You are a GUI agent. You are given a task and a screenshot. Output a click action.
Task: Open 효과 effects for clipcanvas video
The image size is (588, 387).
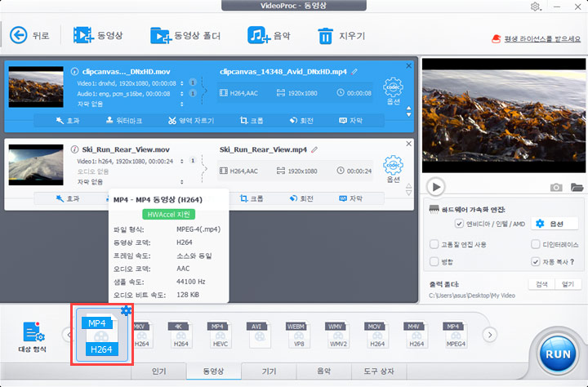[68, 120]
